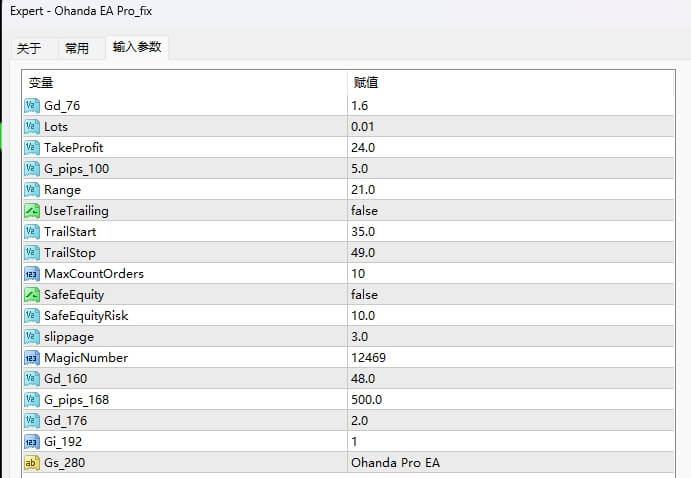Click the Lots variable icon

pyautogui.click(x=31, y=127)
